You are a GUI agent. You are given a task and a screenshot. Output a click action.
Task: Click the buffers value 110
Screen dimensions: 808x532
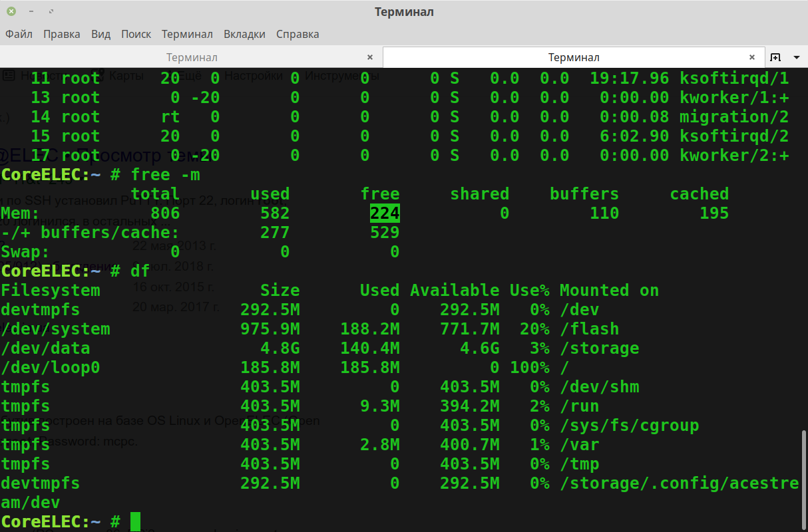point(604,213)
